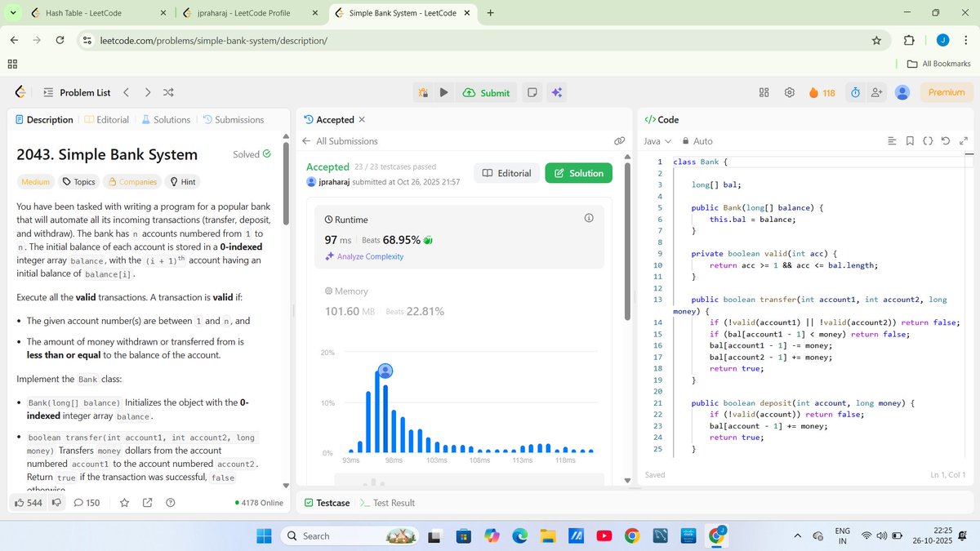Switch to the Submissions tab
980x551 pixels.
(x=234, y=119)
